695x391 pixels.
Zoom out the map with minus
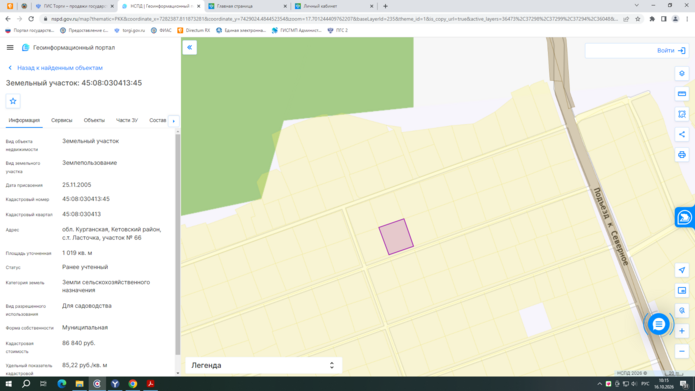pyautogui.click(x=682, y=351)
